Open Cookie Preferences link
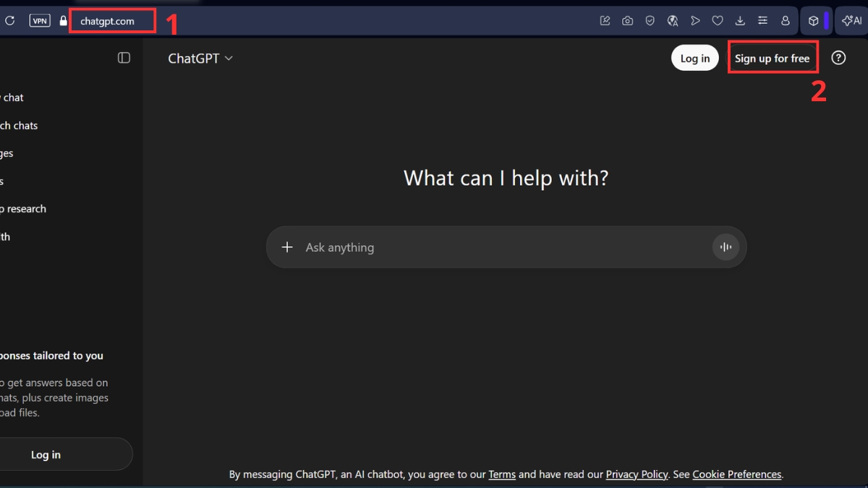868x488 pixels. (x=737, y=474)
